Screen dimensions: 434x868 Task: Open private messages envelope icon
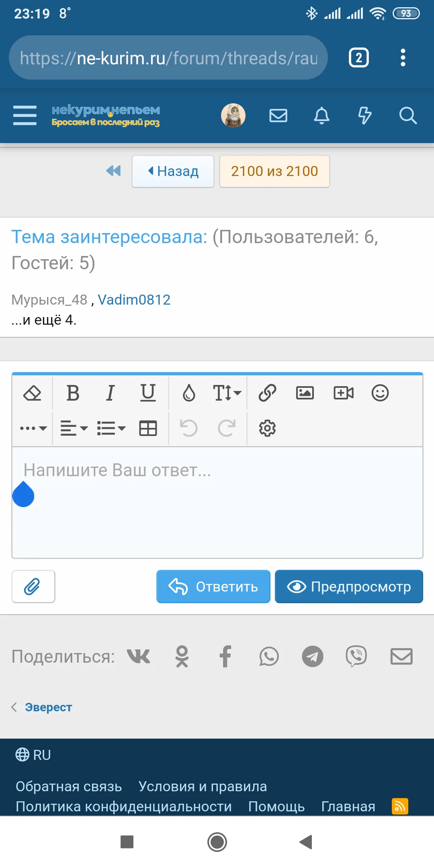tap(278, 116)
